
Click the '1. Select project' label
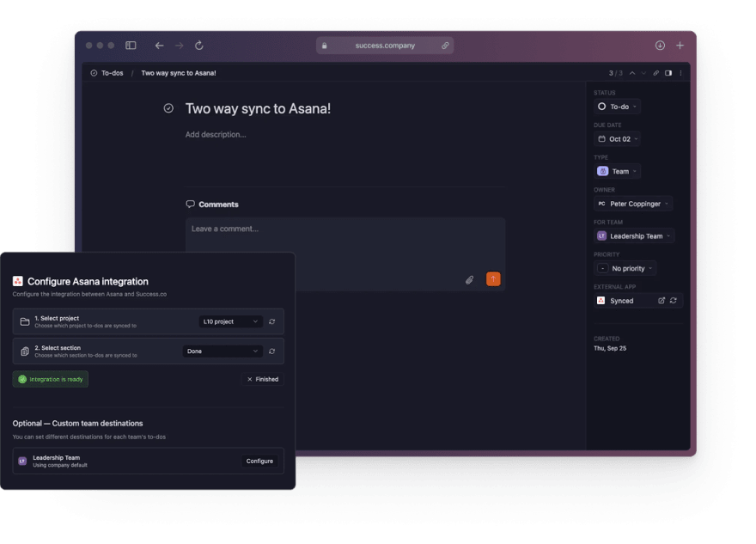[x=57, y=318]
